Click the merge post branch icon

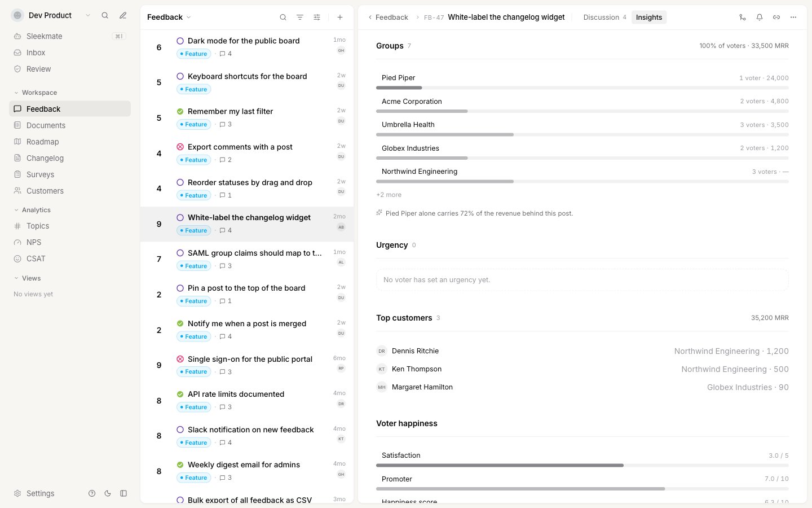(743, 17)
